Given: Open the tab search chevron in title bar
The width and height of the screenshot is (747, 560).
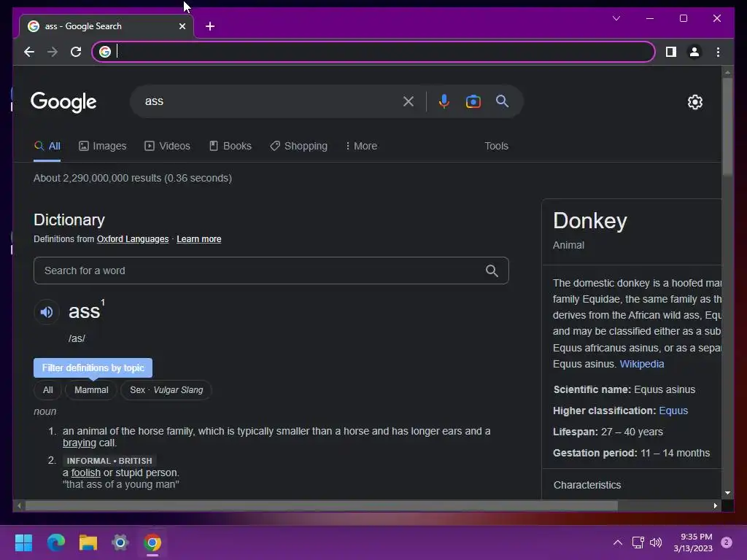Looking at the screenshot, I should (x=616, y=18).
